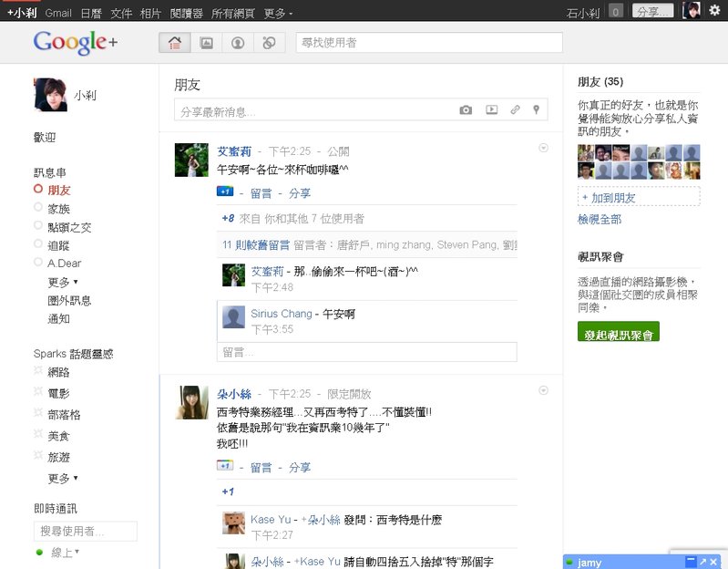Click the 尋找使用者 search field
This screenshot has width=728, height=569.
tap(429, 43)
